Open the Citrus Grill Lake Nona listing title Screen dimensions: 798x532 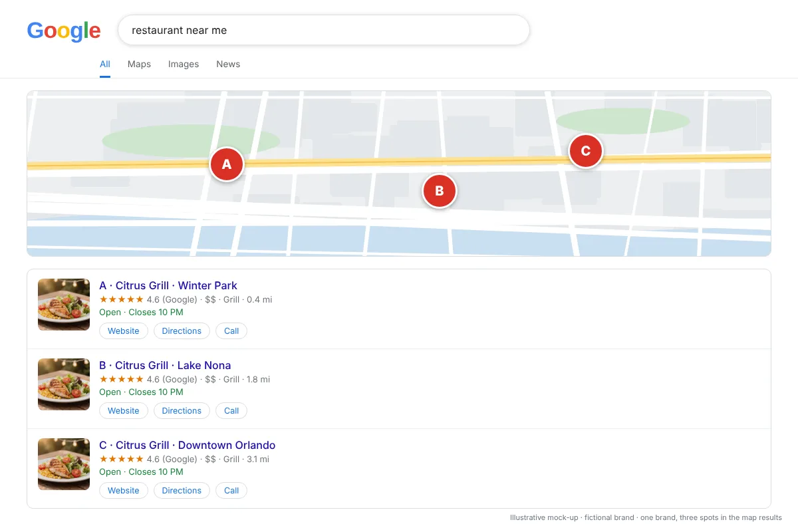pyautogui.click(x=165, y=366)
